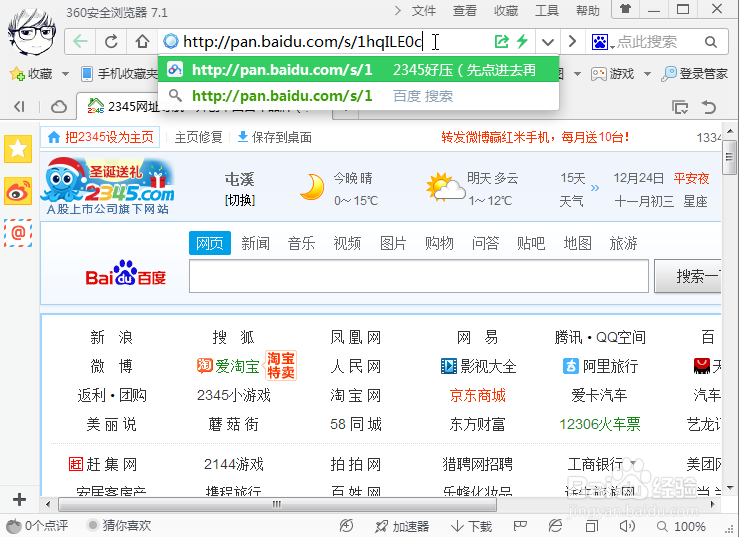Image resolution: width=739 pixels, height=537 pixels.
Task: Click the horizontal scrollbar thumb
Action: point(277,504)
